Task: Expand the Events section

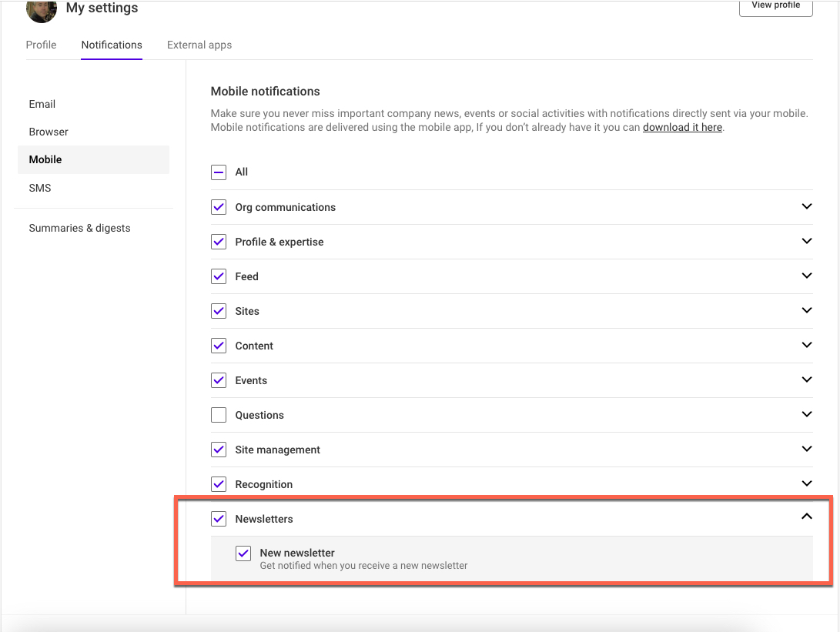Action: (x=806, y=380)
